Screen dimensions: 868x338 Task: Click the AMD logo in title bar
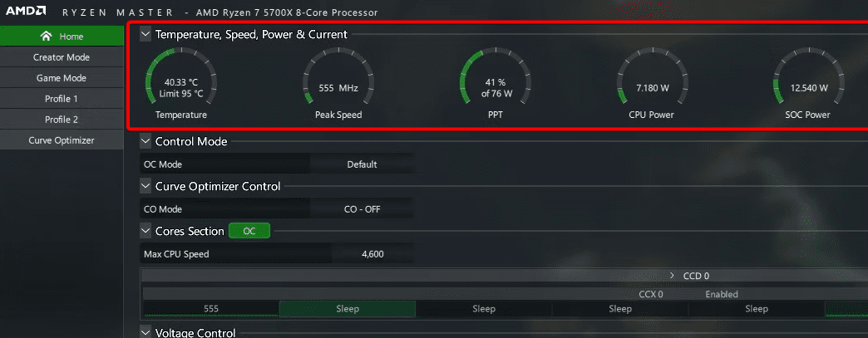point(26,11)
